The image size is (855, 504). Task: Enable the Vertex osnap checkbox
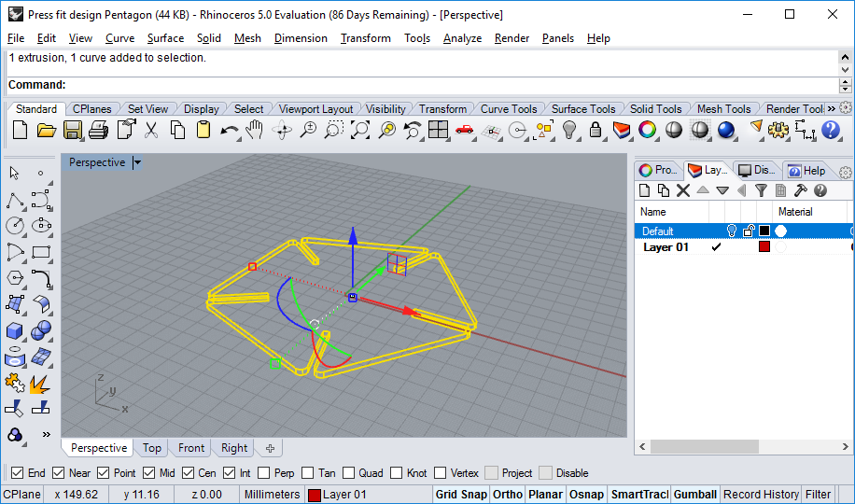click(x=440, y=473)
